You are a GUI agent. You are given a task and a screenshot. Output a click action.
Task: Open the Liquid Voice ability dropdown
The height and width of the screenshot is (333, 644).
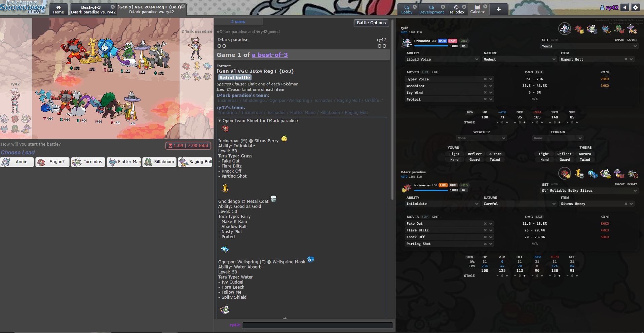click(x=443, y=59)
